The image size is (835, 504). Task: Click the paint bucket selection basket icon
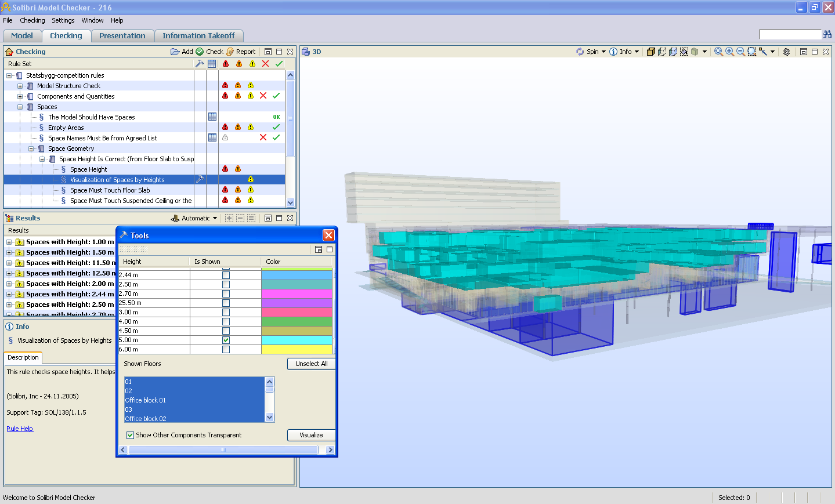[x=684, y=52]
